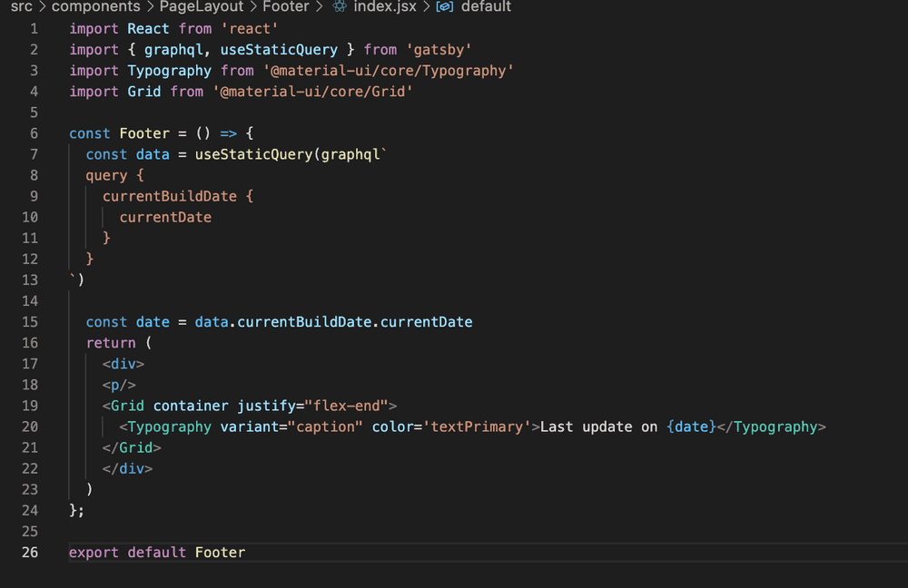The width and height of the screenshot is (908, 588).
Task: Click color='textPrimary' attribute
Action: tap(451, 426)
